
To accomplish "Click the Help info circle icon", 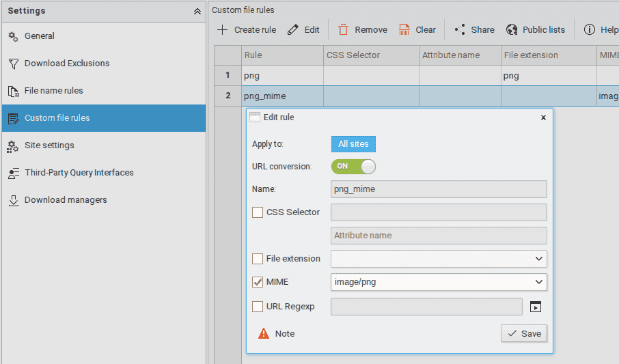I will click(590, 29).
